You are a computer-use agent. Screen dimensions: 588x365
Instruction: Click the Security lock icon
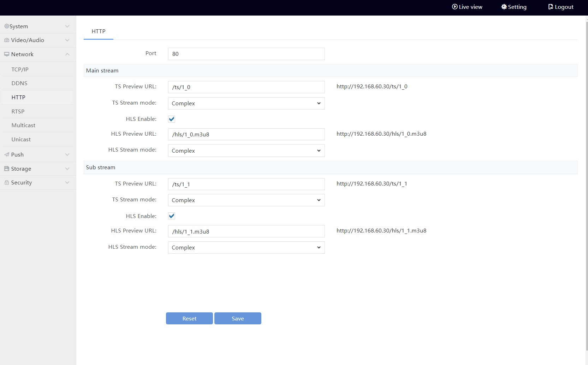(x=7, y=182)
